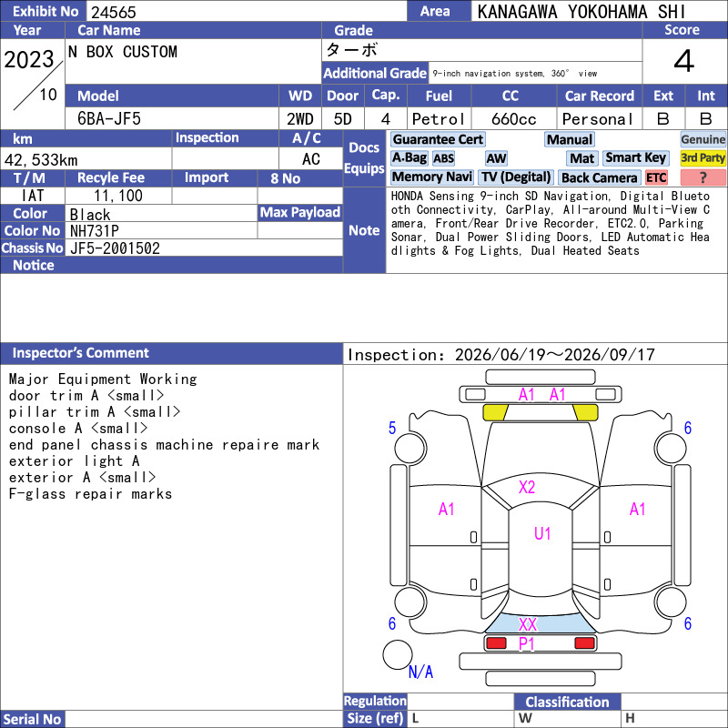Select the U1 mark on the roof
This screenshot has width=728, height=728.
(x=542, y=533)
